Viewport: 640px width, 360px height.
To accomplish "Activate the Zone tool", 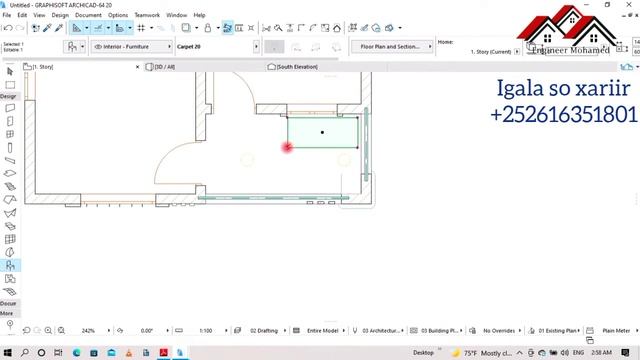I will tap(10, 279).
